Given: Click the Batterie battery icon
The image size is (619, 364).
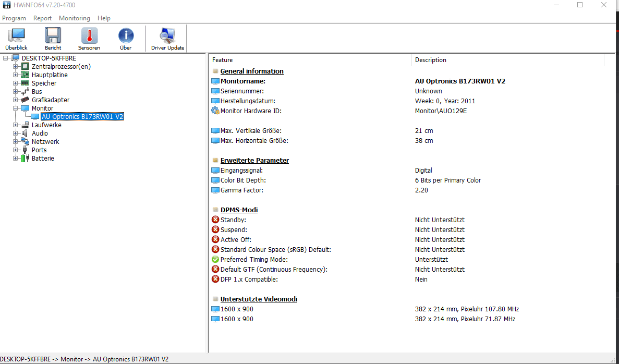Looking at the screenshot, I should (25, 159).
